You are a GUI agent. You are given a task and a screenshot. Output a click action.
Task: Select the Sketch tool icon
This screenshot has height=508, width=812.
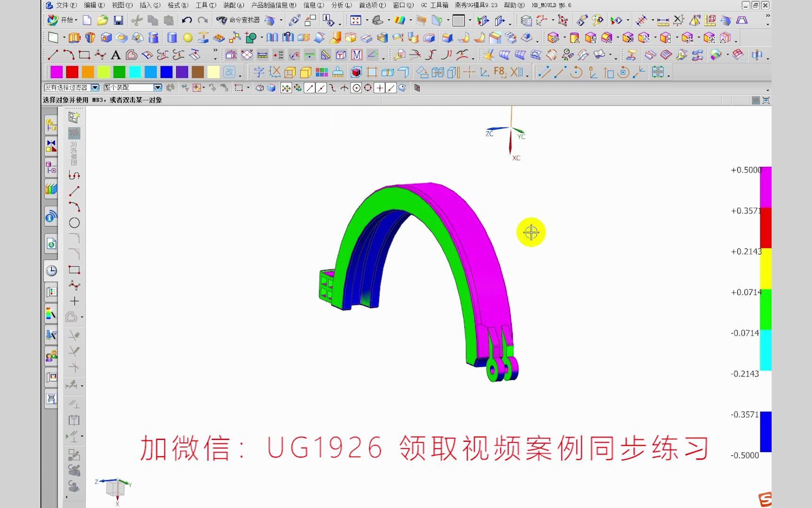tap(54, 38)
